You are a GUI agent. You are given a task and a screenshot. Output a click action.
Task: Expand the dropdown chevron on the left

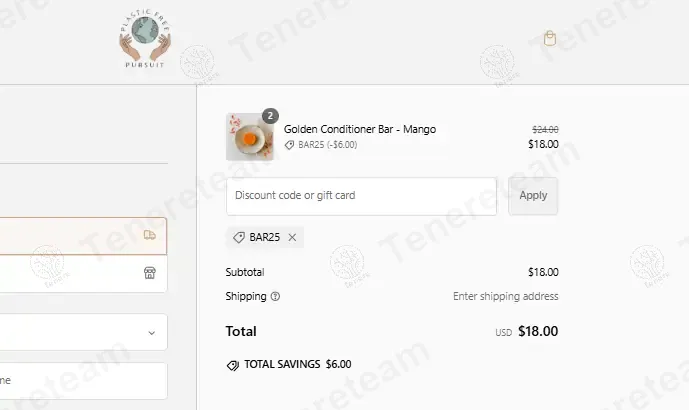click(151, 332)
